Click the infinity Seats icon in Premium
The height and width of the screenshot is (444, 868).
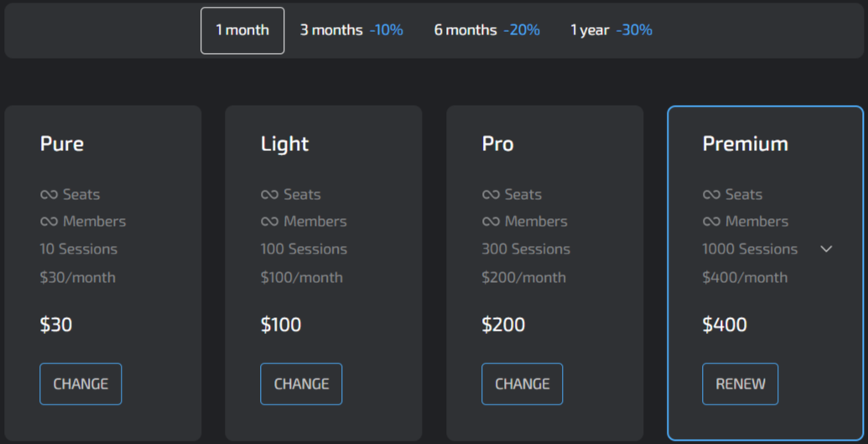point(711,195)
